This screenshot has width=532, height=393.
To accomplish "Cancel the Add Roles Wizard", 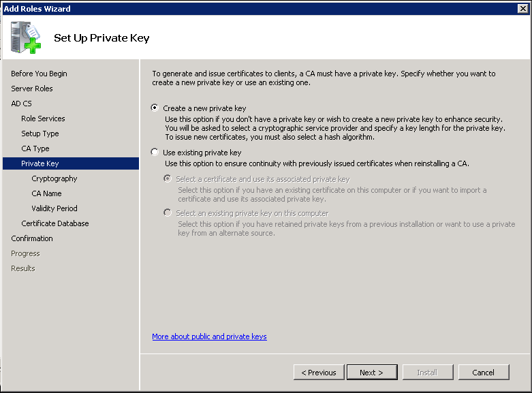I will point(483,373).
